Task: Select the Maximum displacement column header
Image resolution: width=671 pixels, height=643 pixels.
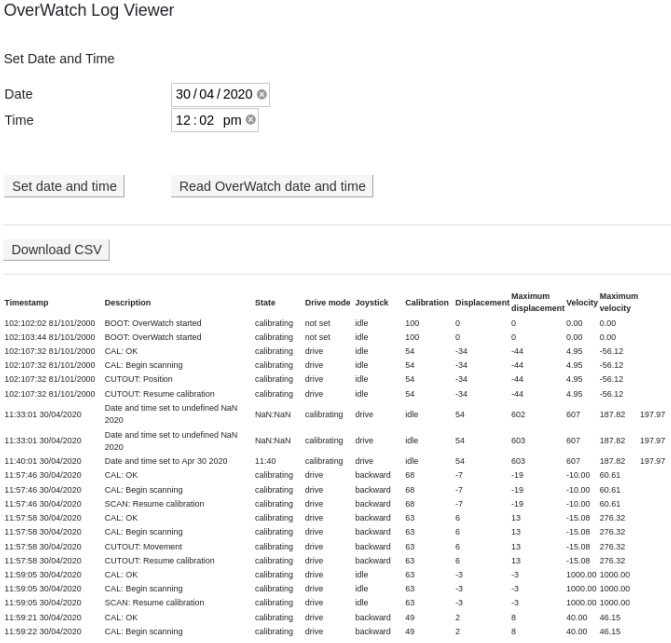Action: pyautogui.click(x=537, y=302)
